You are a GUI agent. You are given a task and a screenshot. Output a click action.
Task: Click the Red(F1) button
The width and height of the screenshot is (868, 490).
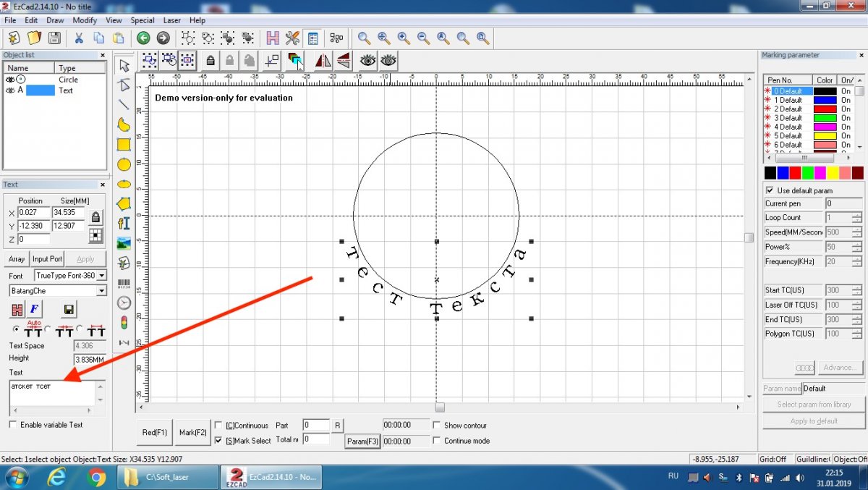pos(155,433)
